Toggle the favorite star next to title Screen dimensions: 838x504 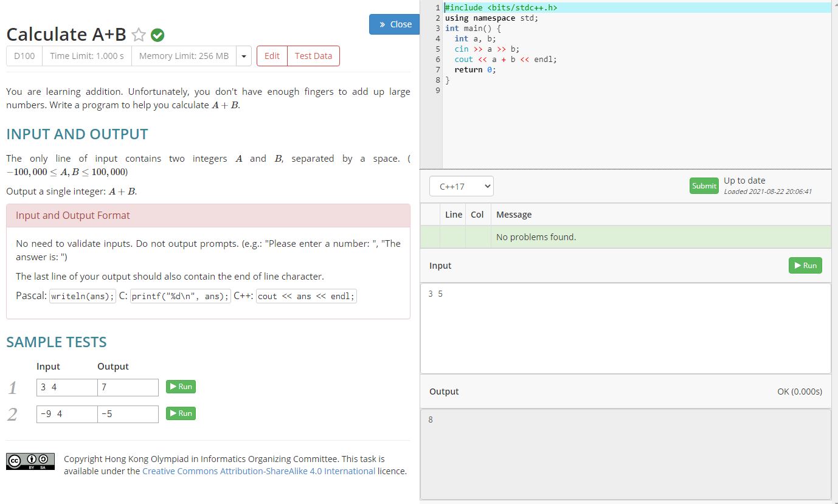click(139, 35)
